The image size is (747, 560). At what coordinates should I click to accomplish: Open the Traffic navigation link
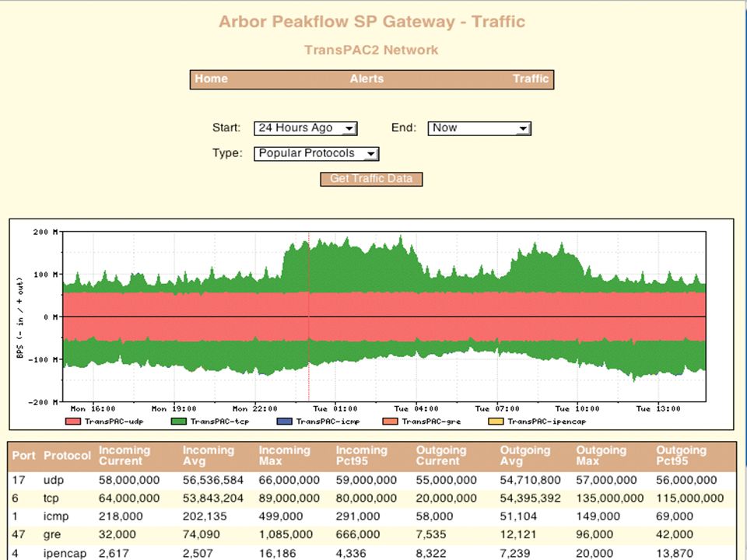(x=531, y=79)
